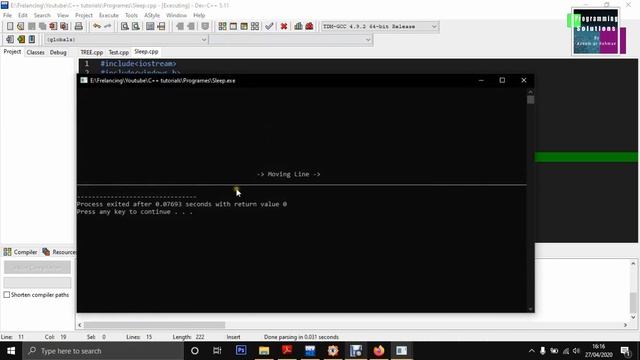Click the Find magnifier icon
The image size is (640, 360).
124,26
